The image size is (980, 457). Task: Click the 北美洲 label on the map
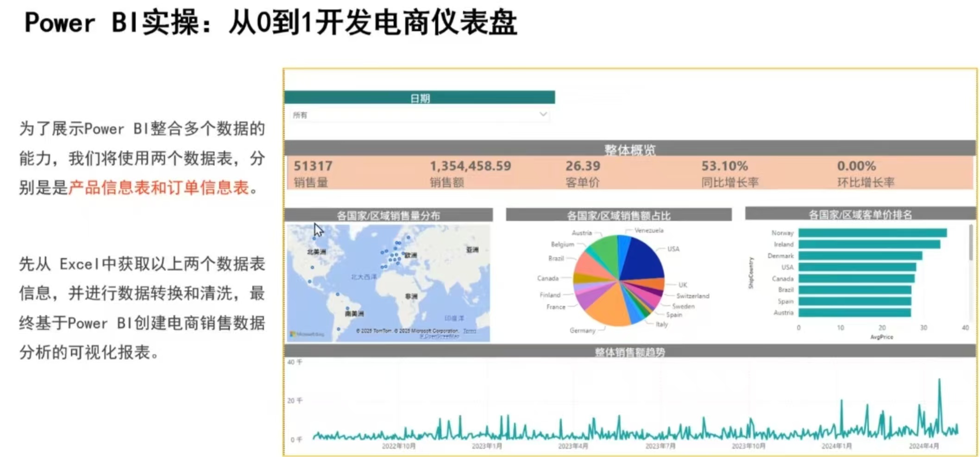(316, 252)
